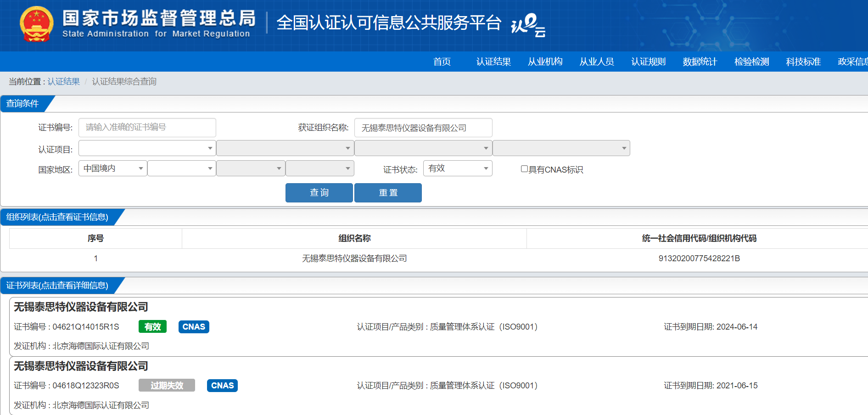
Task: Click expiry date 2024-06-14
Action: [x=737, y=327]
